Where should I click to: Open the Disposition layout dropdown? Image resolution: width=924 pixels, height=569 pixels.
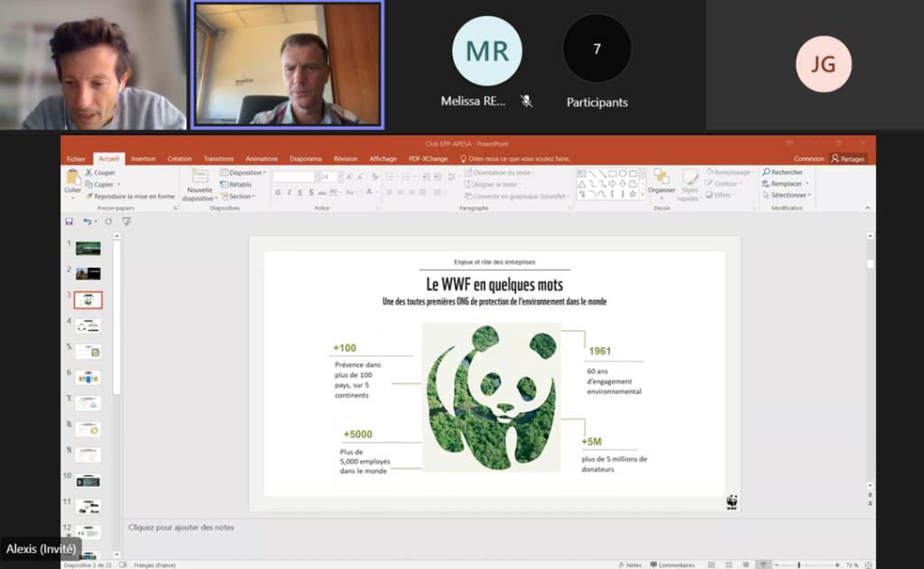point(243,172)
